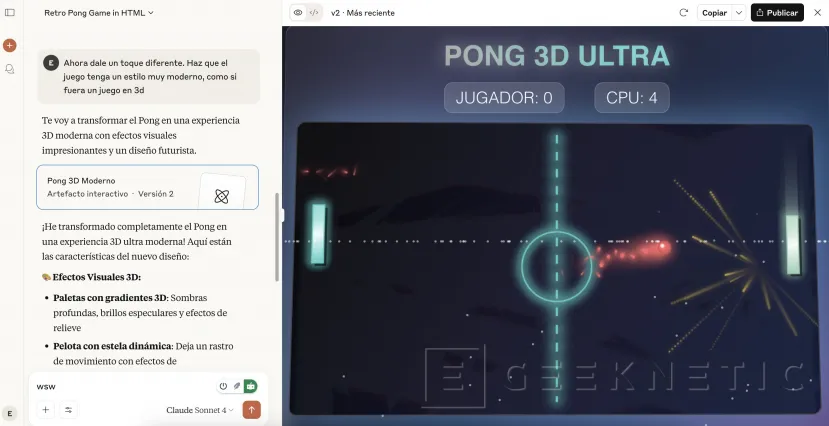
Task: Toggle the sidebar panel icon
Action: [10, 13]
